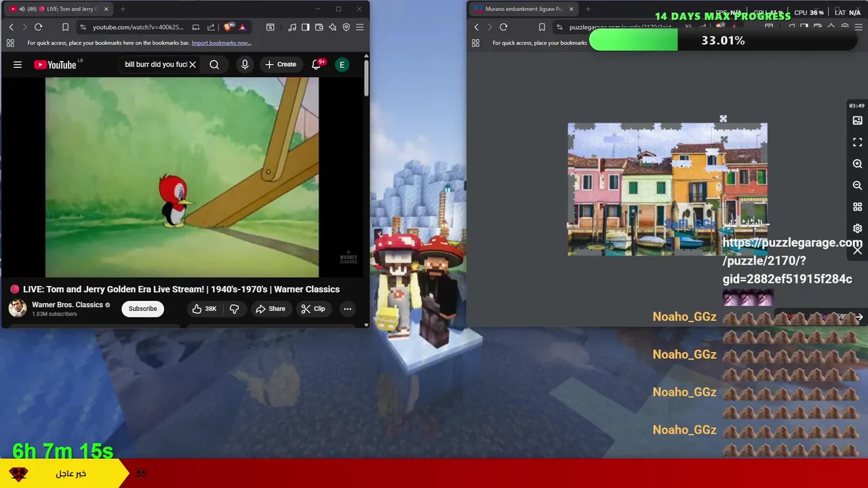Click the puzzlegarage.com address bar

click(620, 27)
